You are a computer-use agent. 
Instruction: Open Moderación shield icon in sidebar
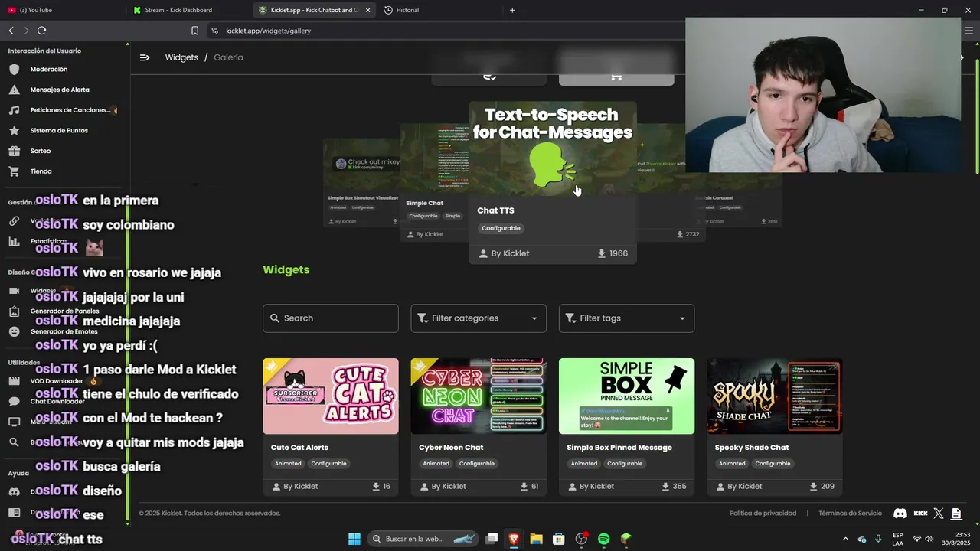pyautogui.click(x=14, y=69)
